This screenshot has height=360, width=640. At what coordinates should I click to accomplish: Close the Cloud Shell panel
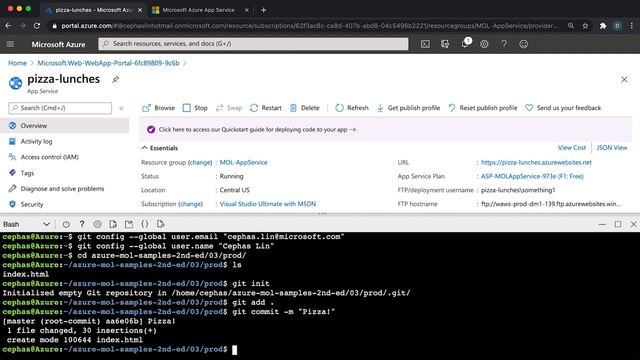[633, 224]
